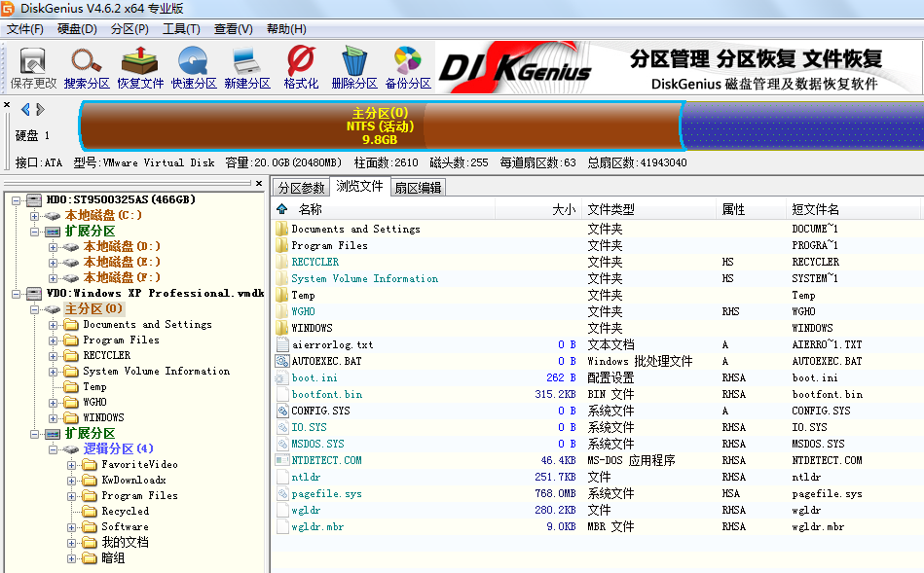
Task: Choose the 删除分区 delete partition tool
Action: pyautogui.click(x=354, y=68)
